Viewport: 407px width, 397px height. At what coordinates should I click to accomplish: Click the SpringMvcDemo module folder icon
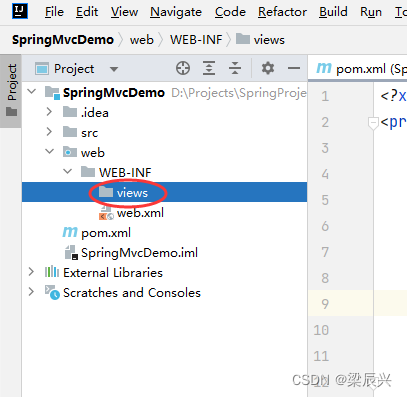click(53, 92)
